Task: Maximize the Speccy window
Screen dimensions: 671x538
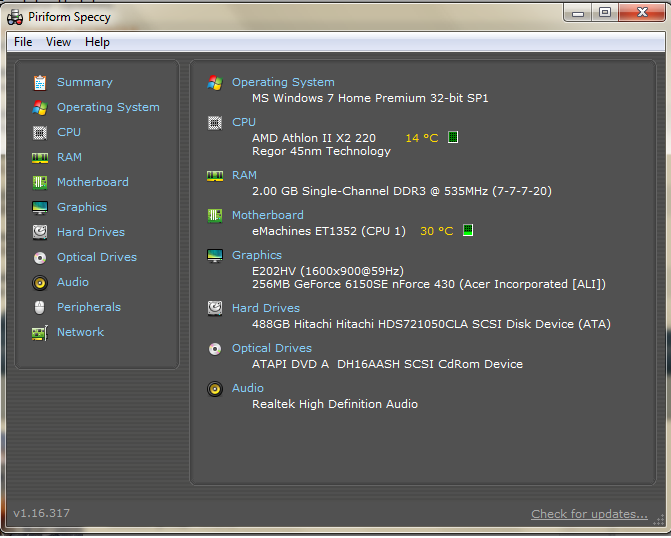Action: (x=605, y=12)
